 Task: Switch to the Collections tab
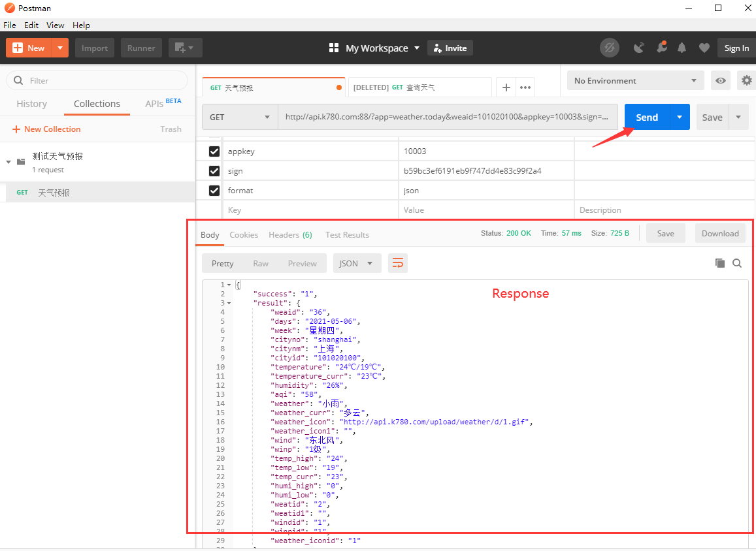[97, 104]
